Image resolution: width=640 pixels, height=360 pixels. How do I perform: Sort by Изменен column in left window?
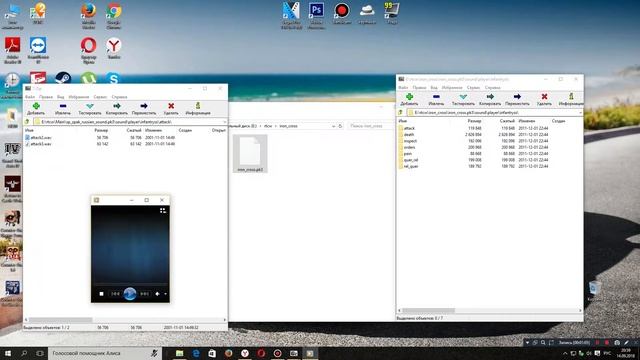(x=153, y=130)
